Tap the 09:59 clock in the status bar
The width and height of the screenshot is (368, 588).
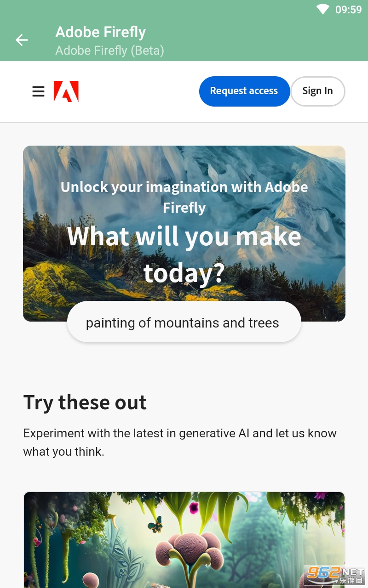[x=348, y=10]
